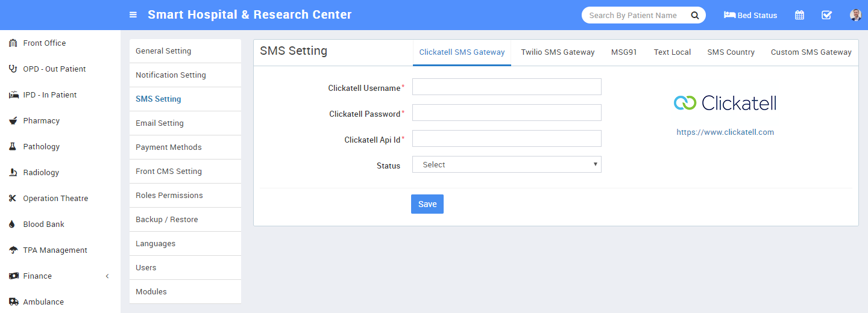868x313 pixels.
Task: Click the user profile avatar
Action: point(855,15)
